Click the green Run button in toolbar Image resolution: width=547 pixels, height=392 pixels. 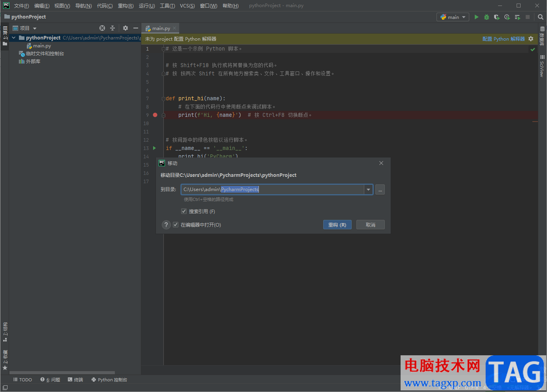(x=476, y=17)
